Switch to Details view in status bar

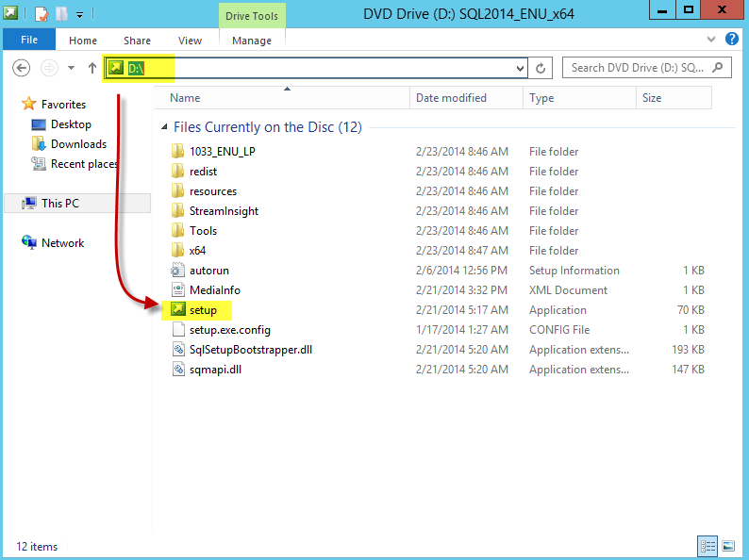[x=707, y=546]
